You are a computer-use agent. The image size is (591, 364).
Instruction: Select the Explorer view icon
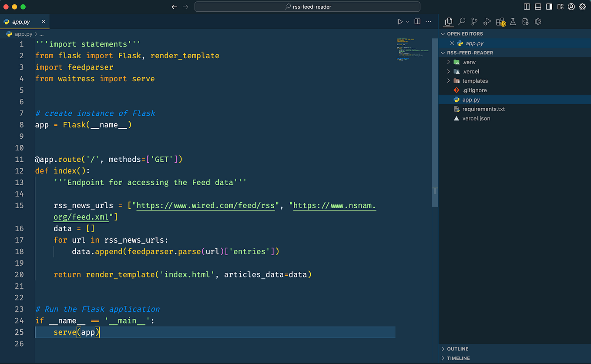[449, 21]
